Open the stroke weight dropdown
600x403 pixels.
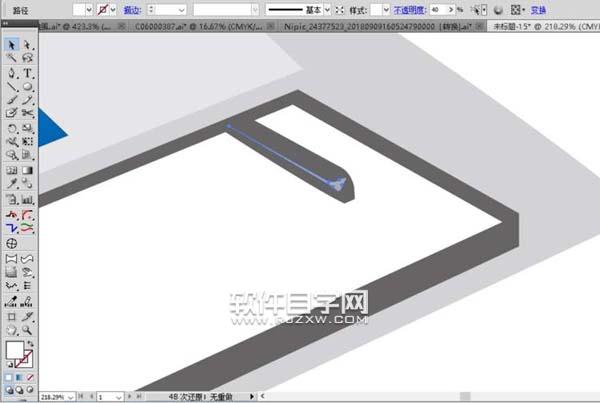click(182, 10)
